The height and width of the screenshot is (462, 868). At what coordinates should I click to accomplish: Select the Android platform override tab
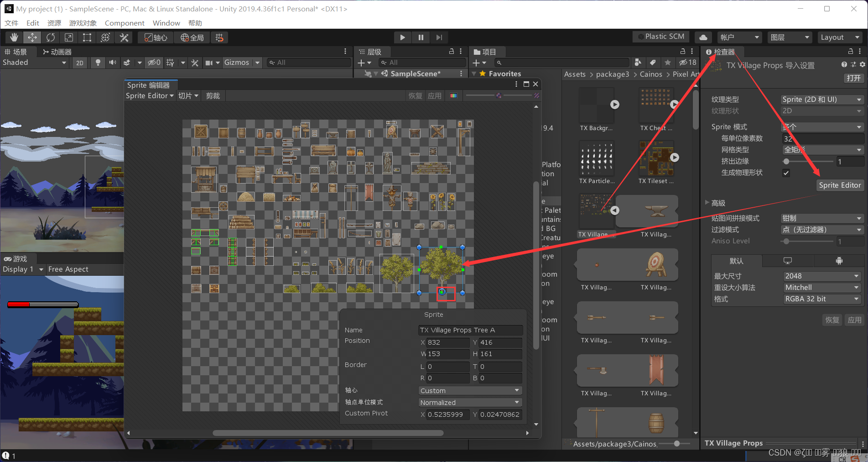click(x=839, y=261)
